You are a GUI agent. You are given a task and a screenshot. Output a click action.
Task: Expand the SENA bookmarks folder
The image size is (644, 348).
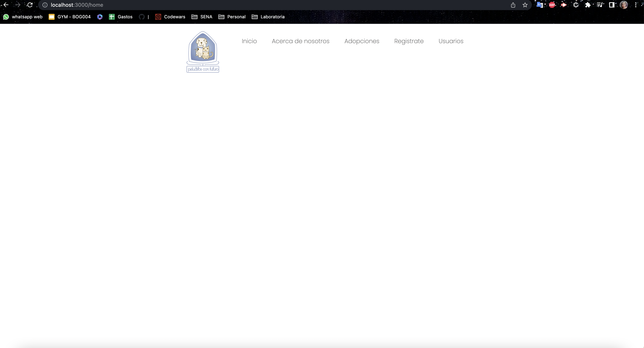coord(202,17)
